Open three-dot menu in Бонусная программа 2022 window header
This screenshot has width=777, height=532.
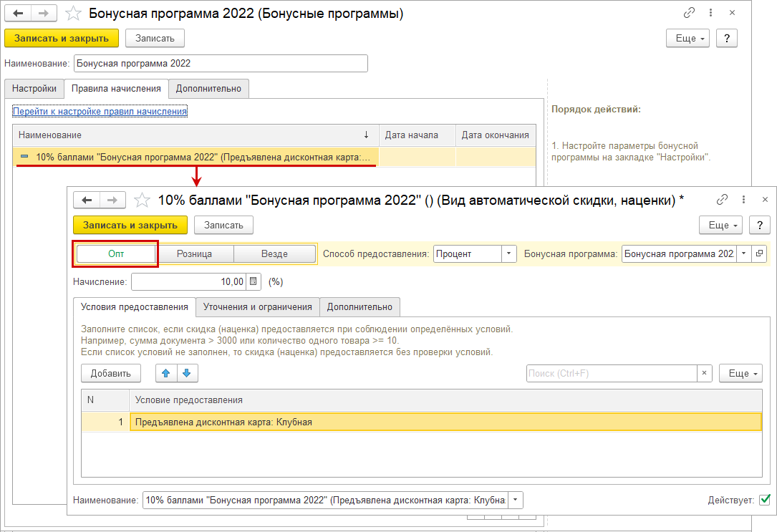[x=710, y=13]
